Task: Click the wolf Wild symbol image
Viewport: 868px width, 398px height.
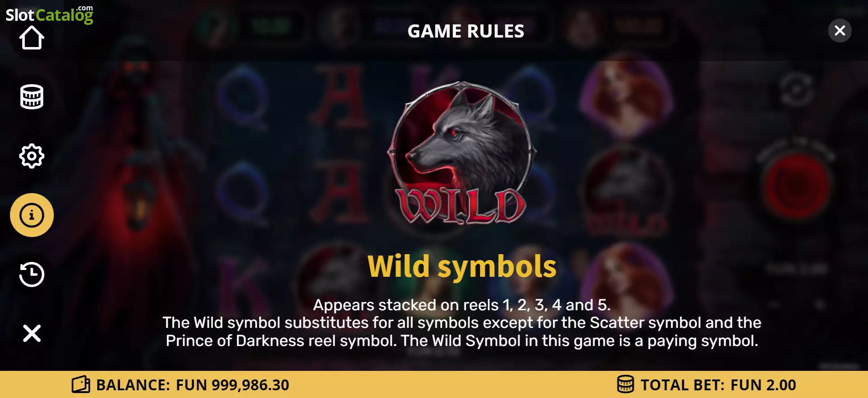Action: pyautogui.click(x=461, y=153)
